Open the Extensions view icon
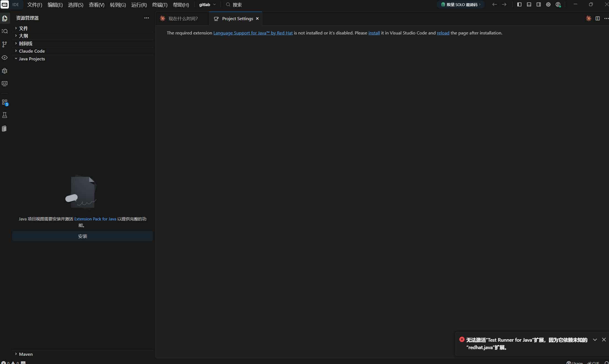Image resolution: width=609 pixels, height=364 pixels. click(x=5, y=102)
